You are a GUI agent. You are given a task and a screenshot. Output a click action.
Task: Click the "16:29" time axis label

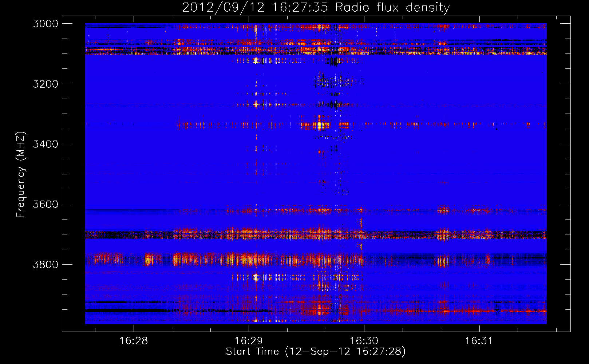(x=249, y=341)
